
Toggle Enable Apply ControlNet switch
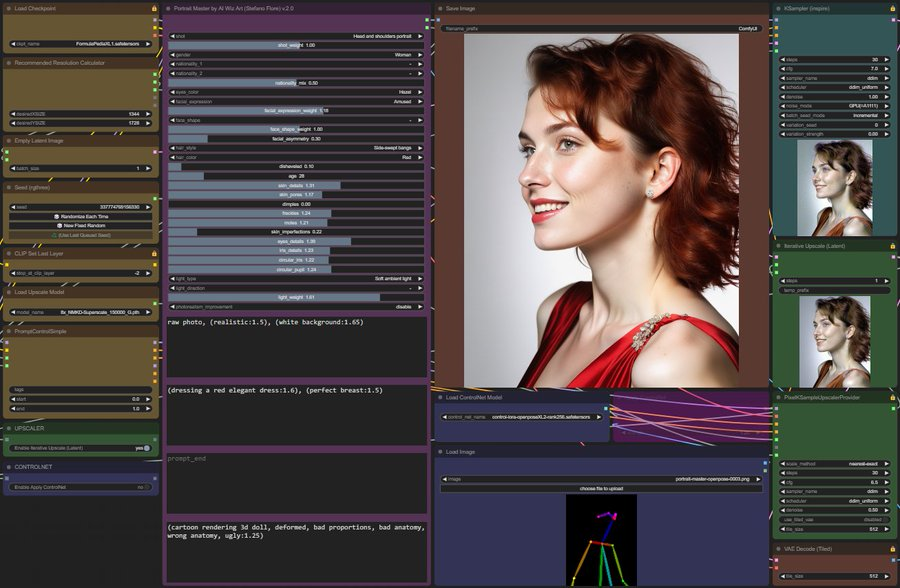click(x=146, y=487)
